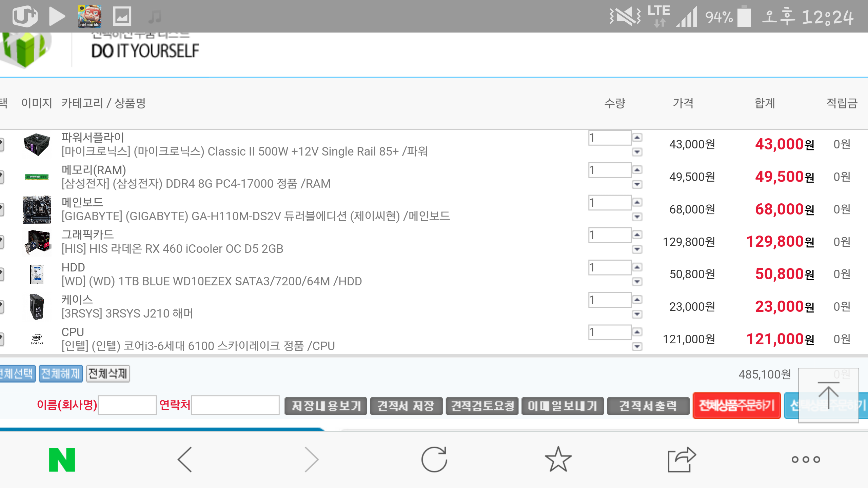
Task: Increase power supply quantity with up arrow
Action: pyautogui.click(x=637, y=137)
